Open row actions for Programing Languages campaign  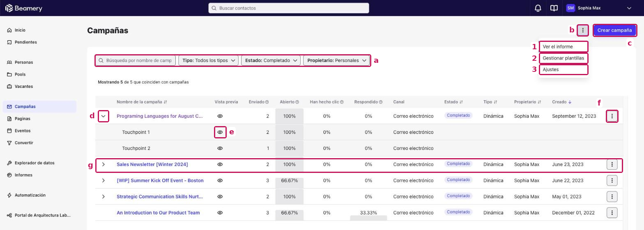(x=612, y=116)
